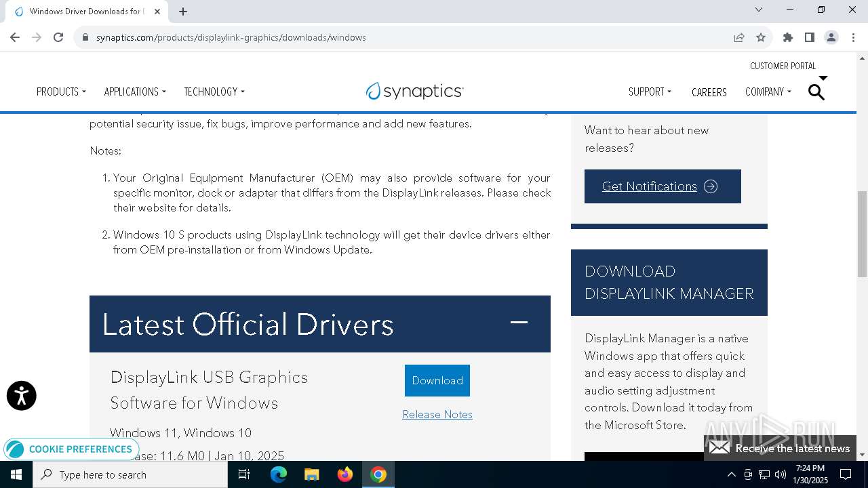Download DisplayLink USB Graphics Software

[437, 380]
